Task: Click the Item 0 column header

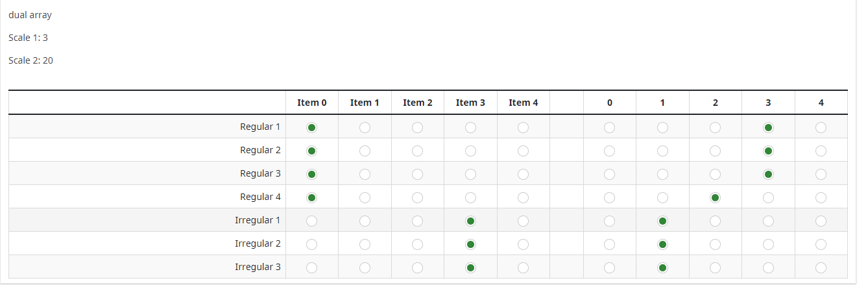Action: (x=311, y=103)
